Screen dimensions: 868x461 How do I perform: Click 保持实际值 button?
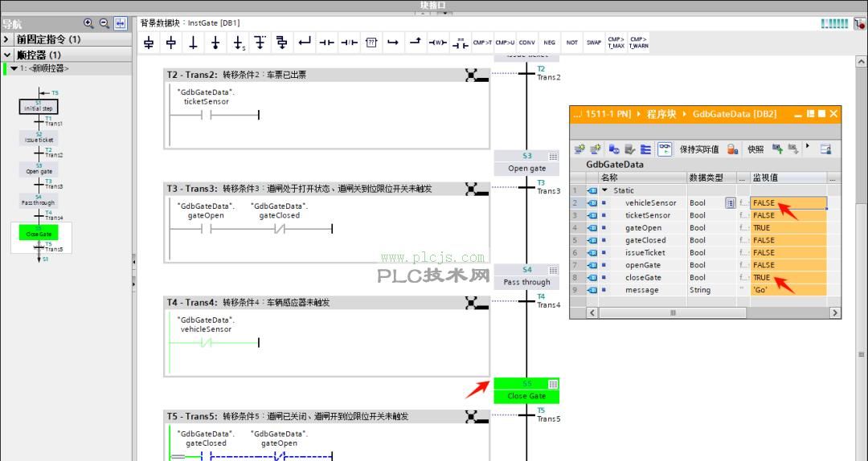coord(699,149)
